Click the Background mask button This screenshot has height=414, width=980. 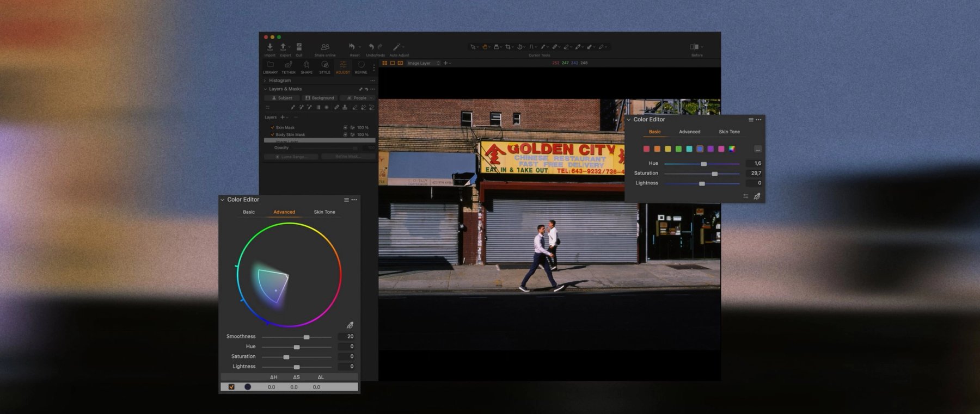(x=320, y=98)
